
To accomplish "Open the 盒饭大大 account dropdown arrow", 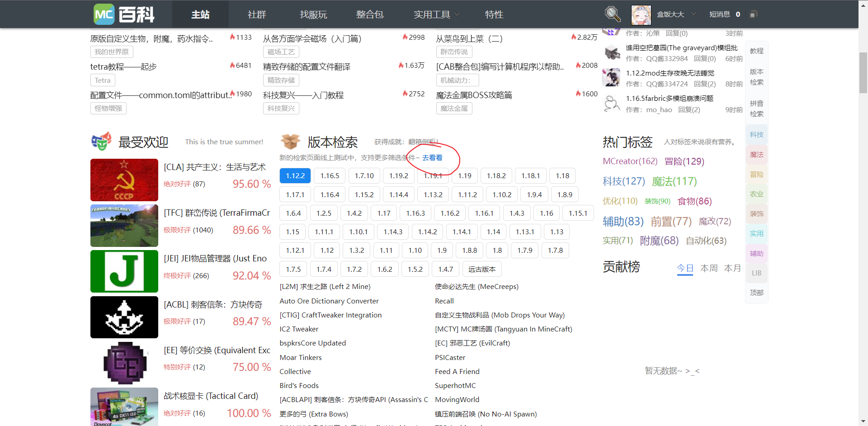I will 693,14.
